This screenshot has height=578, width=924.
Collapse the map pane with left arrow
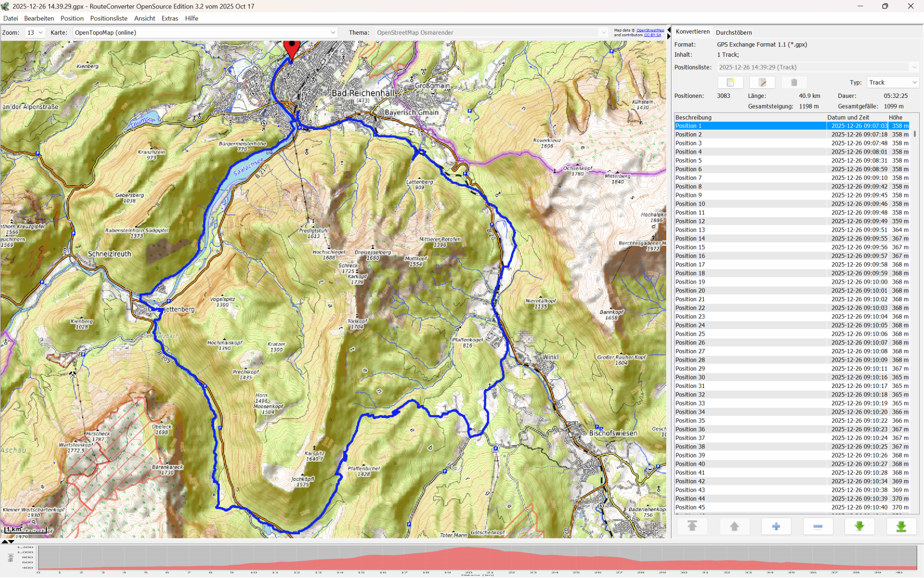668,29
